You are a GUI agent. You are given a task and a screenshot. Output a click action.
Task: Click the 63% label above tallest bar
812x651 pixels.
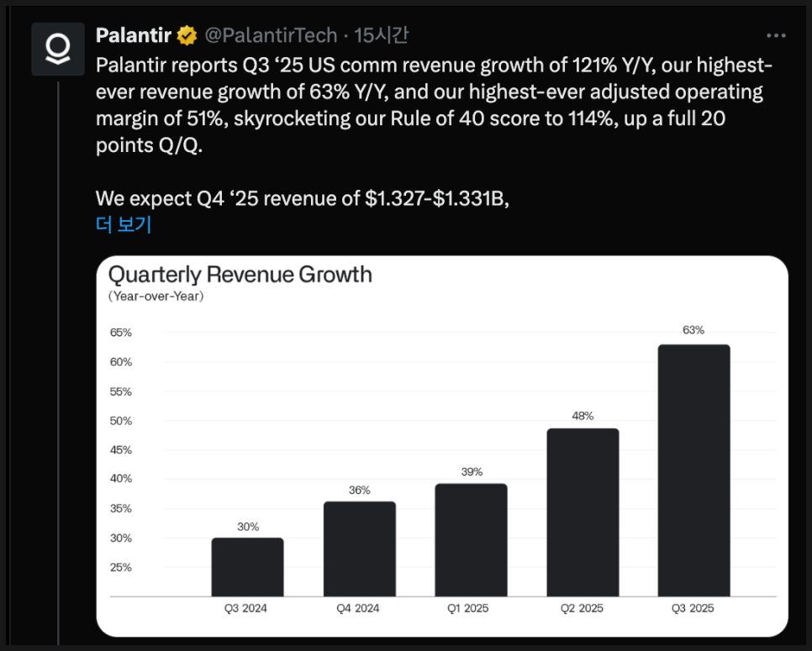click(x=693, y=330)
